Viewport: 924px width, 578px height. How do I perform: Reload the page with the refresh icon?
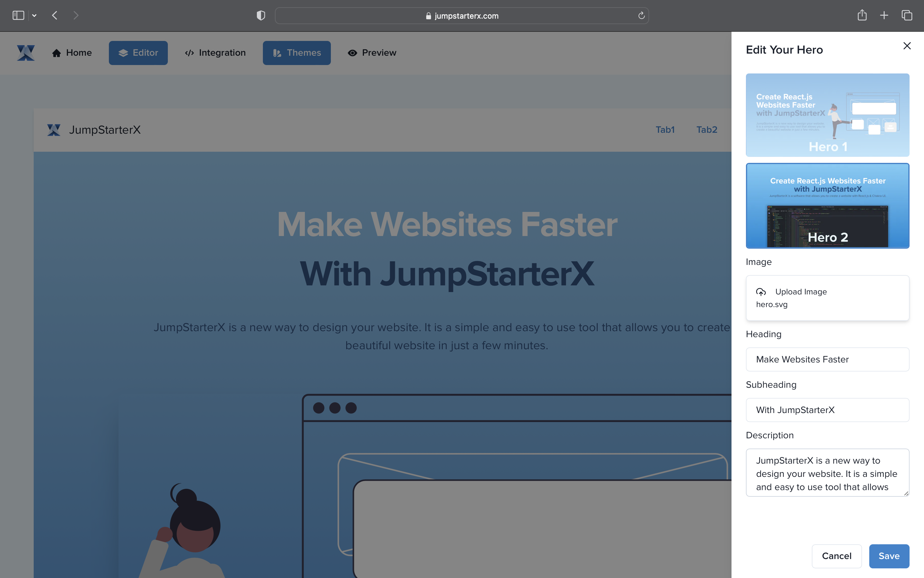point(641,15)
